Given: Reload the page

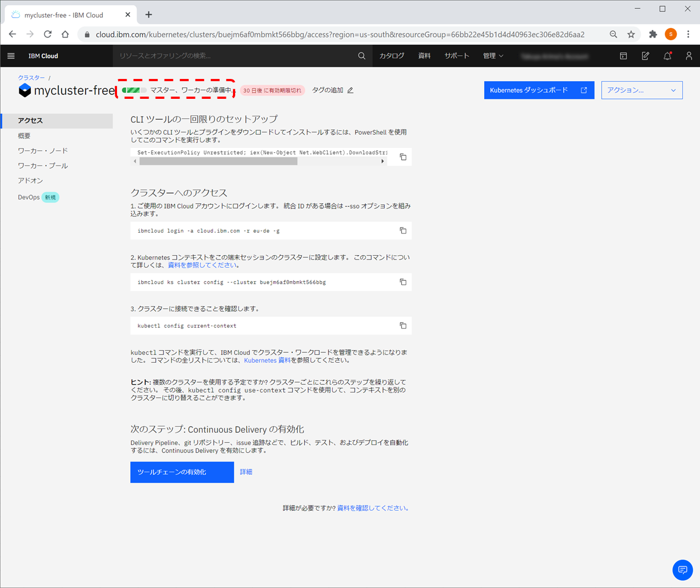Looking at the screenshot, I should click(x=47, y=34).
